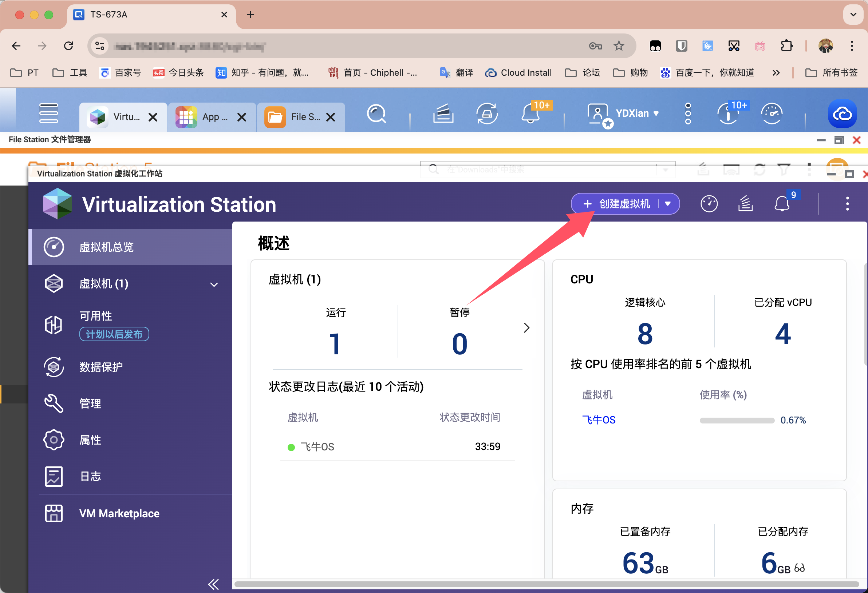868x593 pixels.
Task: Click the running VM count 1
Action: point(335,344)
